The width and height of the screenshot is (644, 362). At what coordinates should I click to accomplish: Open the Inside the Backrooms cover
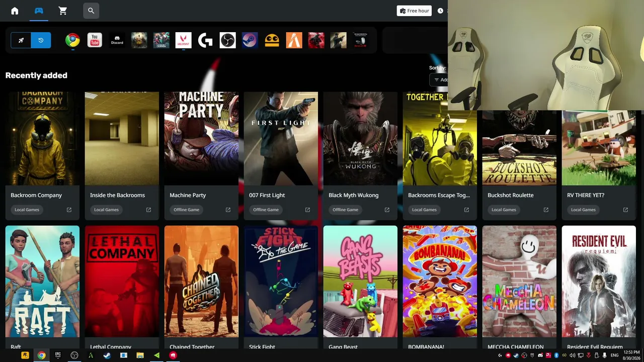[x=122, y=139]
